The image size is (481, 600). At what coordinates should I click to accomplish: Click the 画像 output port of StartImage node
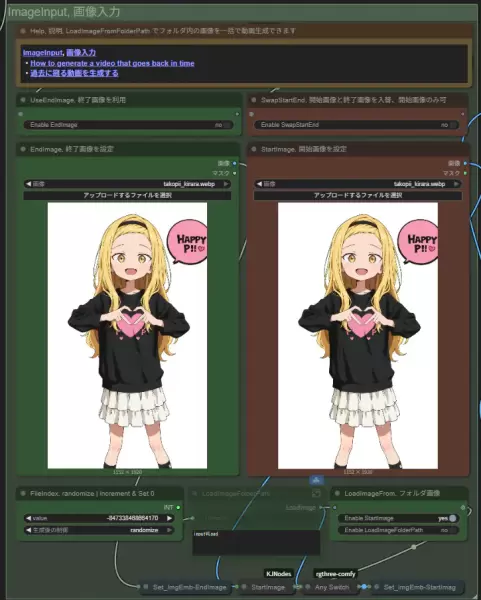tap(465, 163)
